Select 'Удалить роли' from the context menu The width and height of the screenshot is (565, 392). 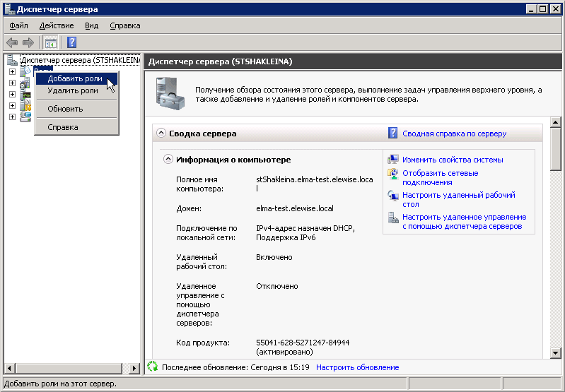[x=72, y=90]
